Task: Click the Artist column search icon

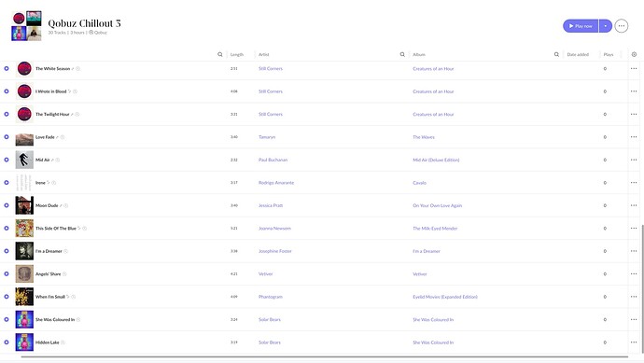Action: [402, 54]
